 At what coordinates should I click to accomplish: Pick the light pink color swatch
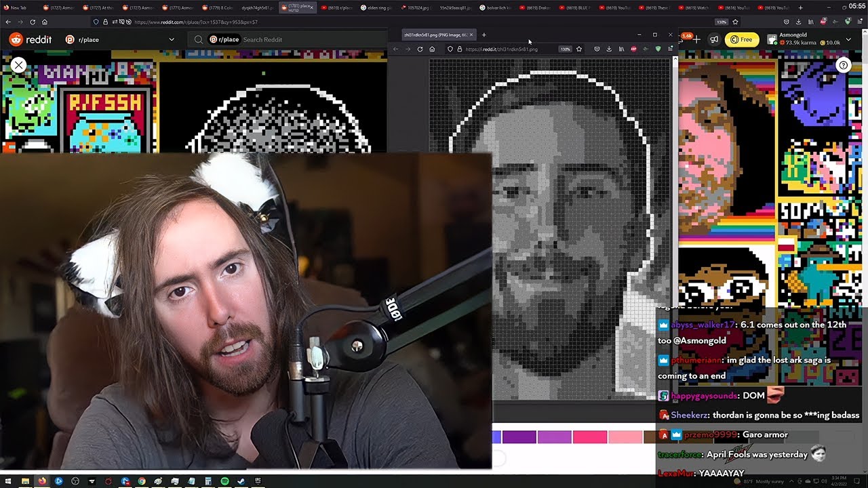[x=625, y=437]
